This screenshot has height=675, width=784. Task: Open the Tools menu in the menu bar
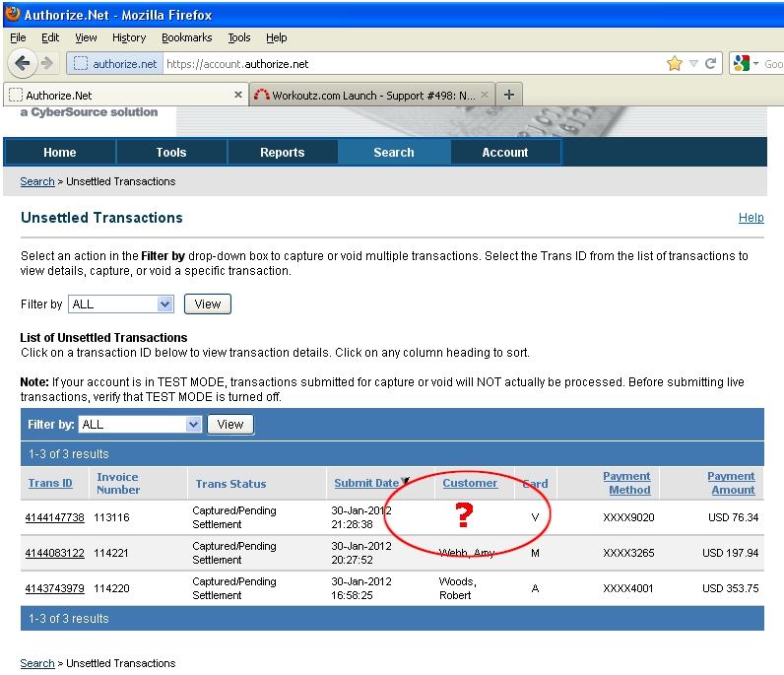[239, 37]
